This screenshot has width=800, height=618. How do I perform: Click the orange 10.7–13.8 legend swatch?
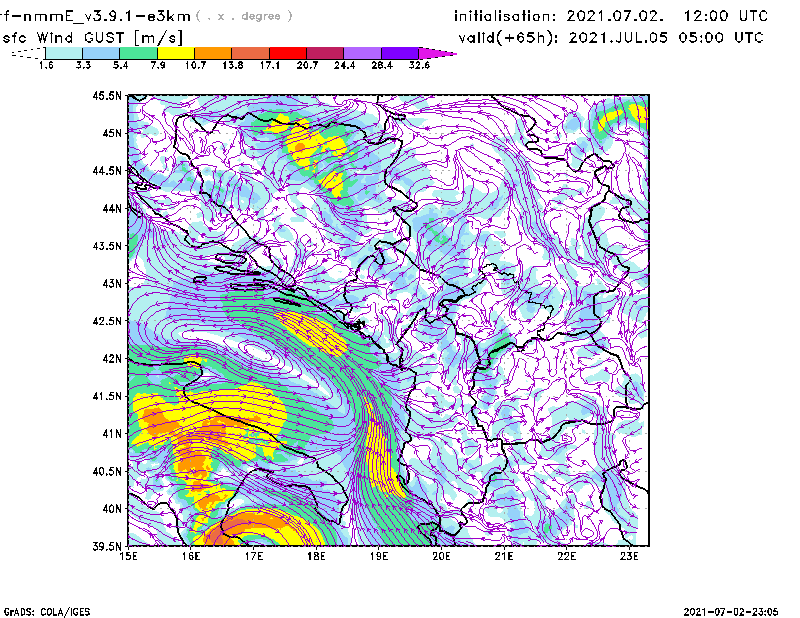[x=213, y=53]
